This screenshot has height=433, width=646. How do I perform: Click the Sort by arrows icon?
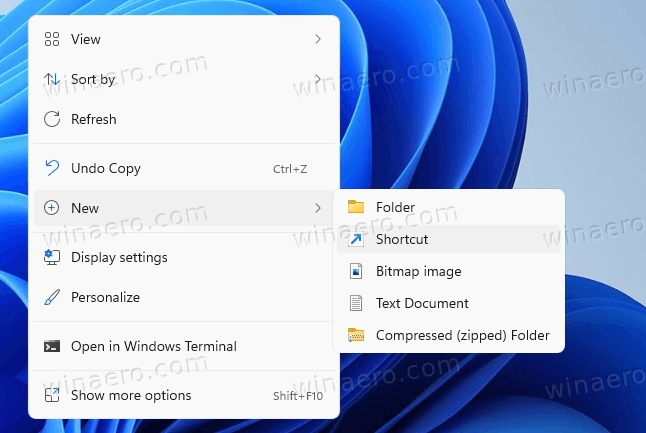[52, 79]
